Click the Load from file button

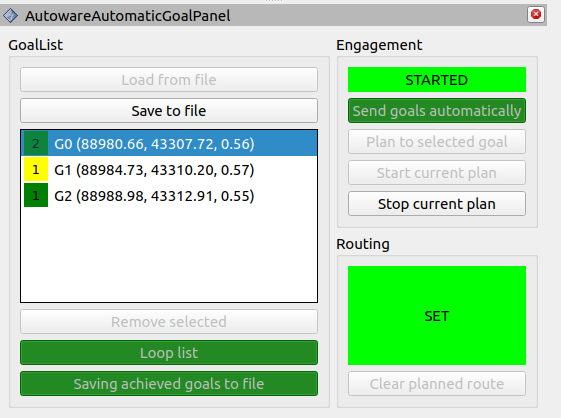[169, 79]
